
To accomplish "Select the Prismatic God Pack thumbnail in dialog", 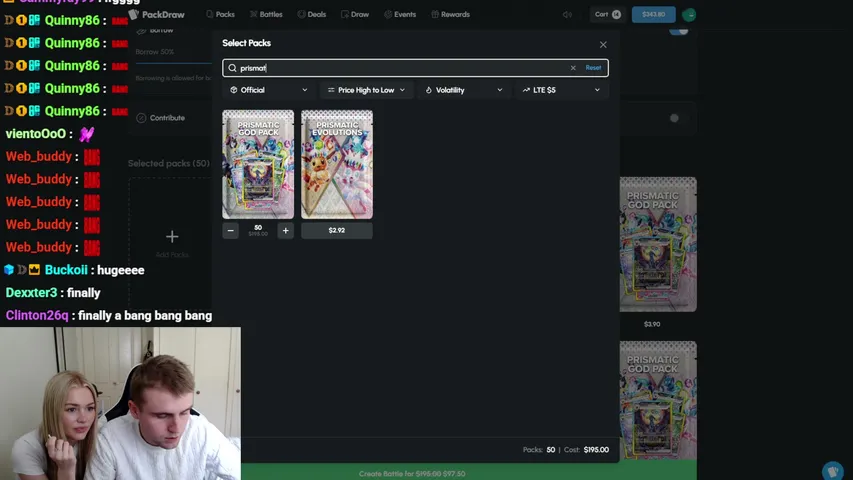I will tap(258, 164).
